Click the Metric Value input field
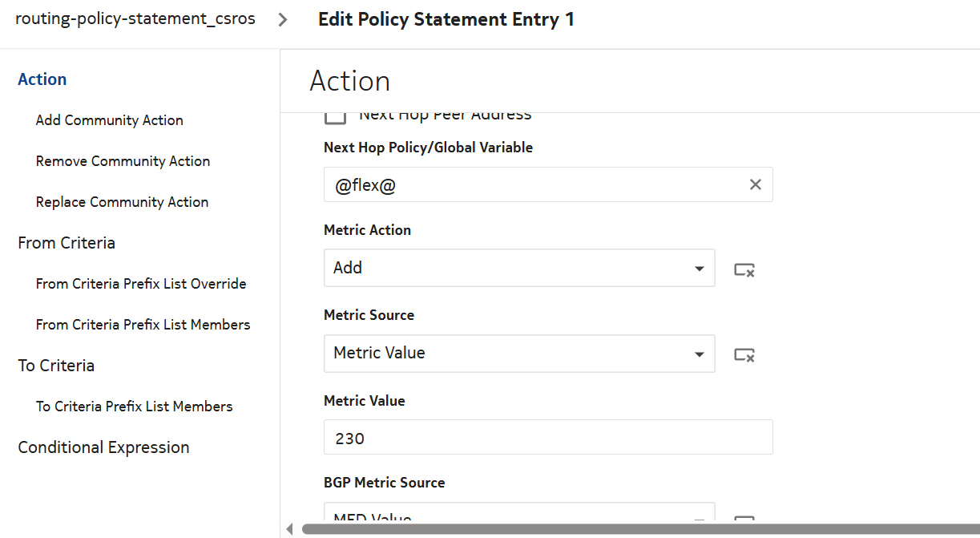 [548, 438]
